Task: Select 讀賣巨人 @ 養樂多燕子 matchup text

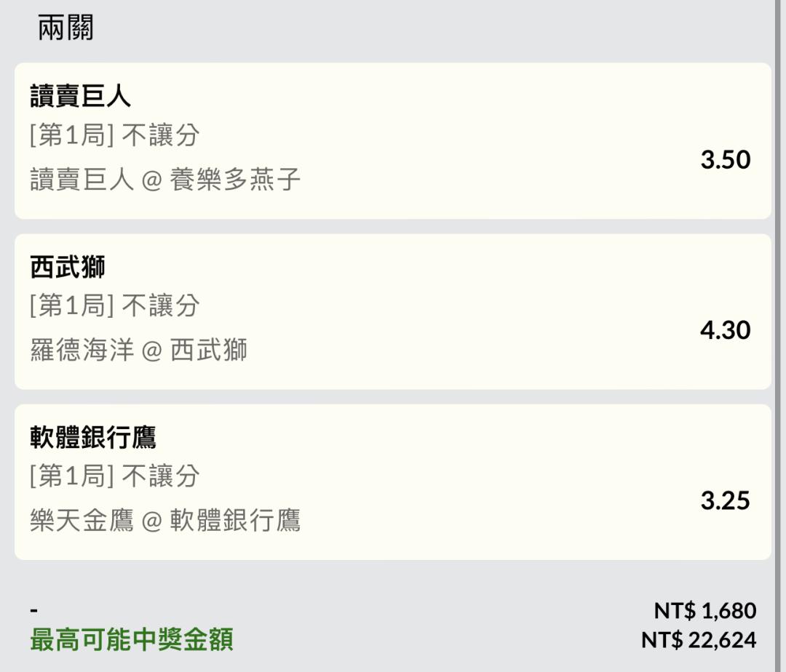Action: coord(165,179)
